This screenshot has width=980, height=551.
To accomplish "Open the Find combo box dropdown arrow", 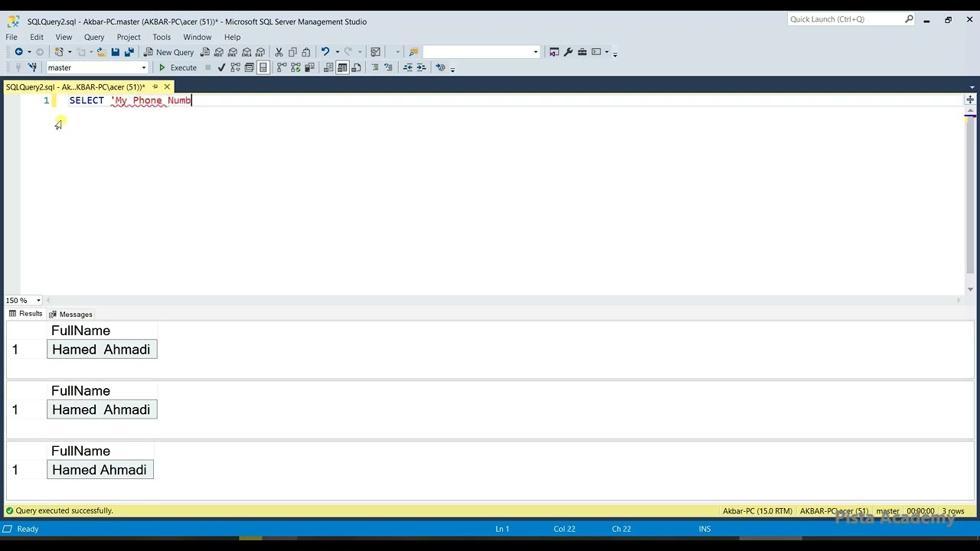I will pyautogui.click(x=536, y=52).
